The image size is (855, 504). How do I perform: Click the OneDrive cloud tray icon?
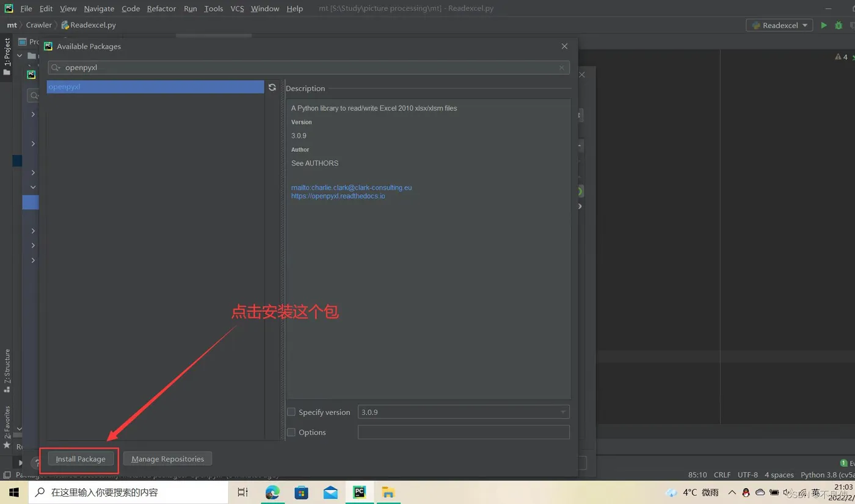[x=760, y=492]
